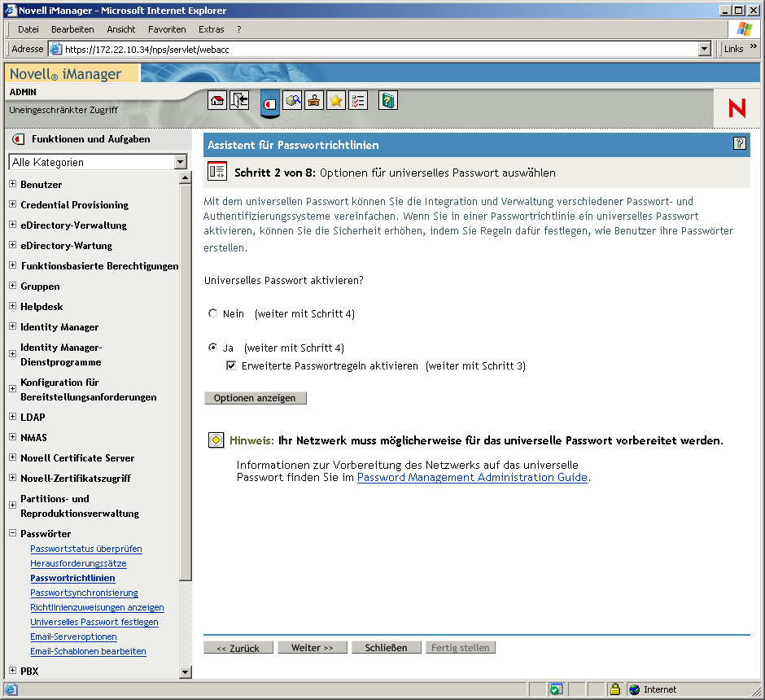
Task: Click the Internet Explorer title bar icon
Action: (11, 10)
